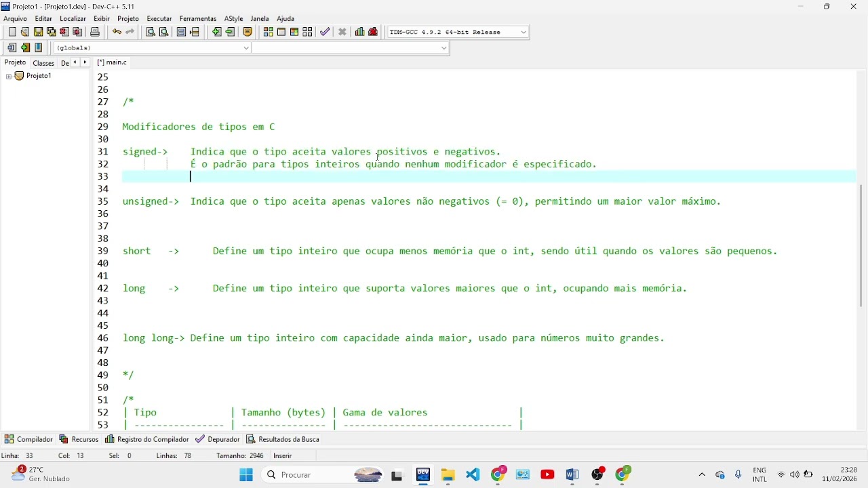Open the Editar menu
This screenshot has height=488, width=868.
pos(43,19)
